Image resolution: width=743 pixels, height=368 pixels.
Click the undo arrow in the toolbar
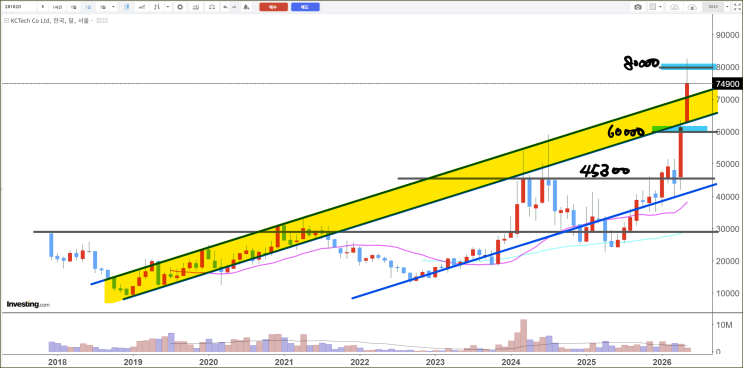click(x=225, y=7)
